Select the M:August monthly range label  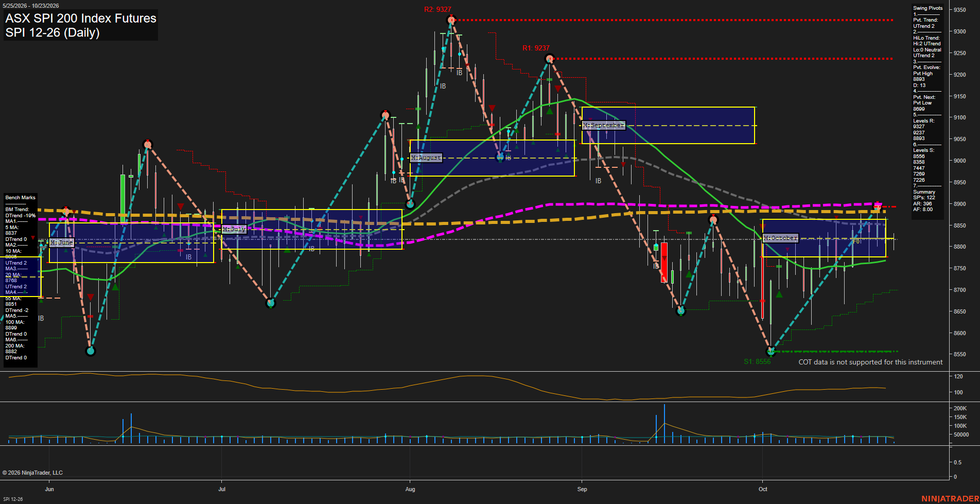click(426, 158)
